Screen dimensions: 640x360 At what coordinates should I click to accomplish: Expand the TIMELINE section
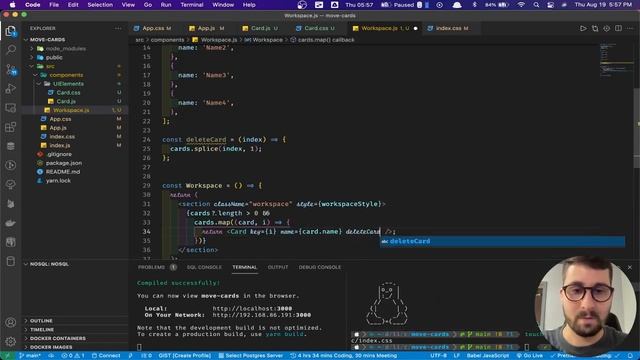pos(42,330)
